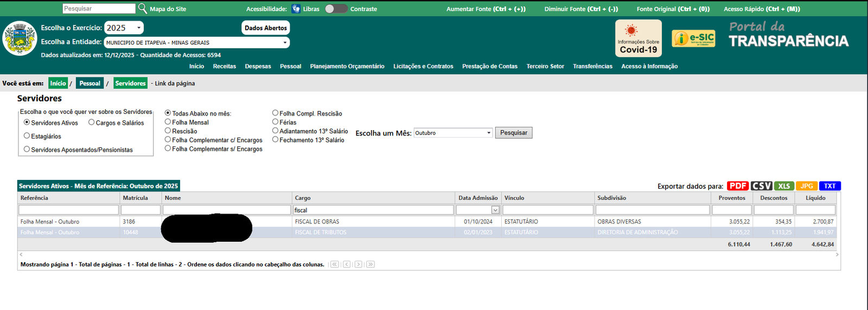Open the Mapa do Site link
868x310 pixels.
(168, 9)
